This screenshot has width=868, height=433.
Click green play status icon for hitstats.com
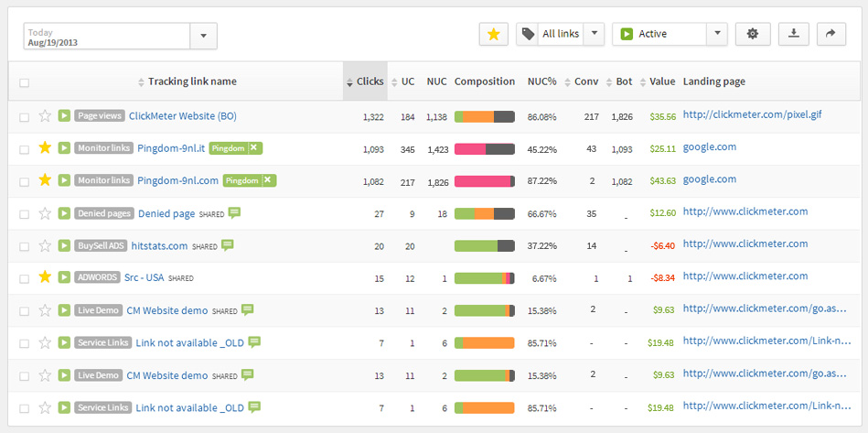coord(64,245)
